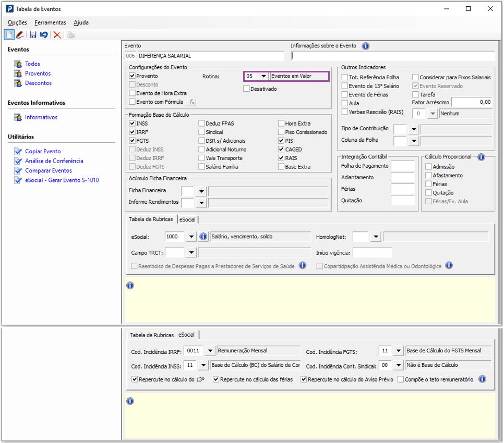Click the checkmark icon beside Análise de Conferência

(18, 161)
